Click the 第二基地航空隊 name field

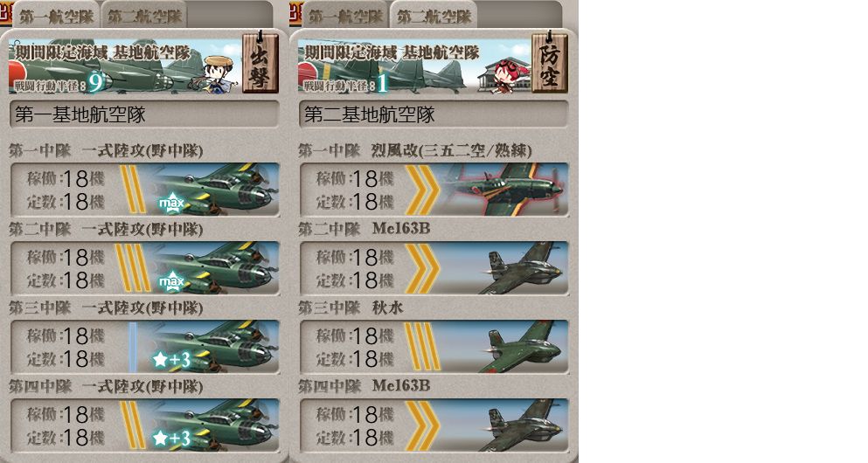coord(434,114)
